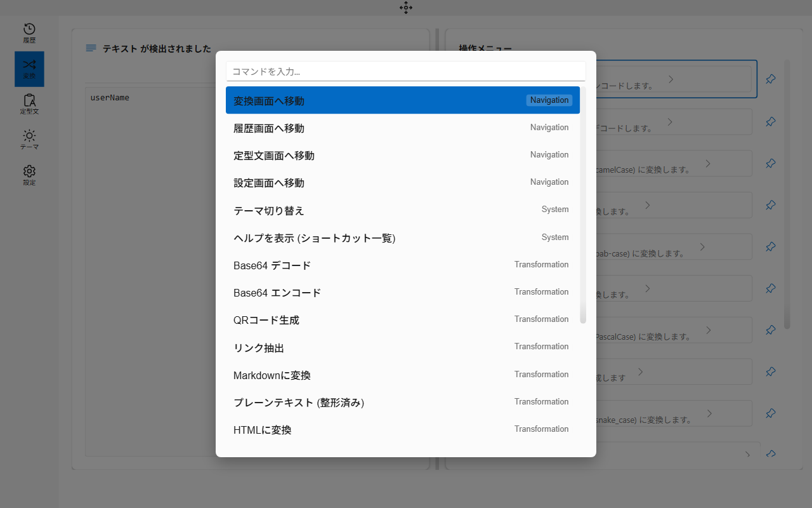Toggle the pin on the PascalCase conversion card
The image size is (812, 508).
point(770,330)
